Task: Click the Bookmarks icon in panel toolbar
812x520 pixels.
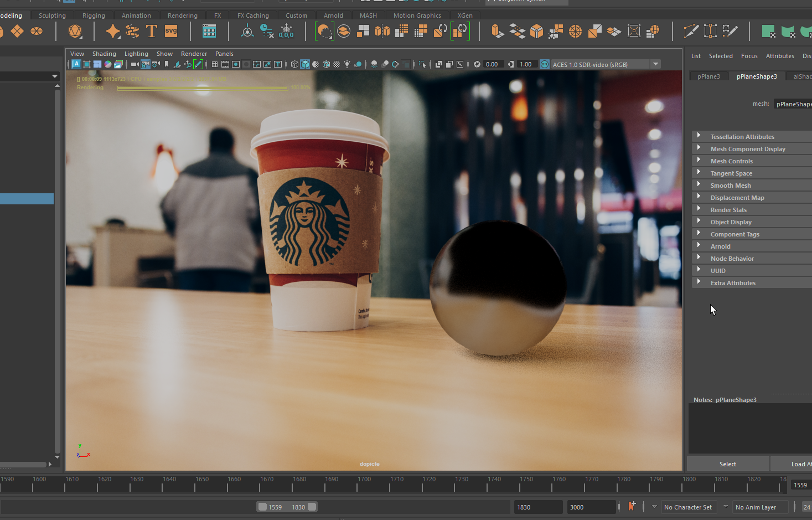Action: [x=167, y=64]
